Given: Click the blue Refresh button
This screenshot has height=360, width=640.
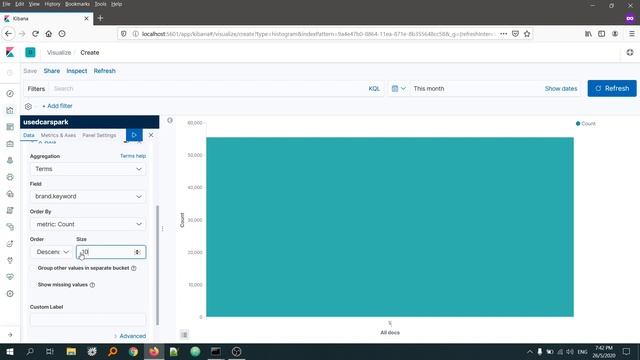Looking at the screenshot, I should click(x=612, y=89).
